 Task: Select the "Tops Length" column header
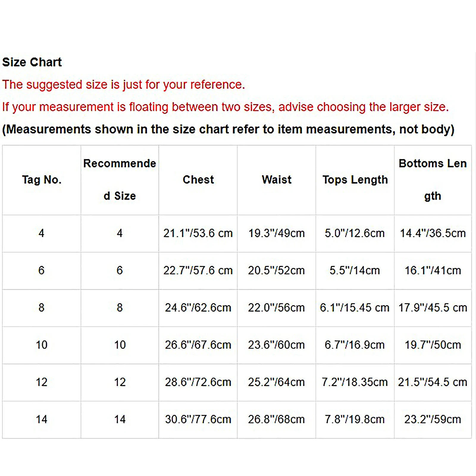pos(355,180)
